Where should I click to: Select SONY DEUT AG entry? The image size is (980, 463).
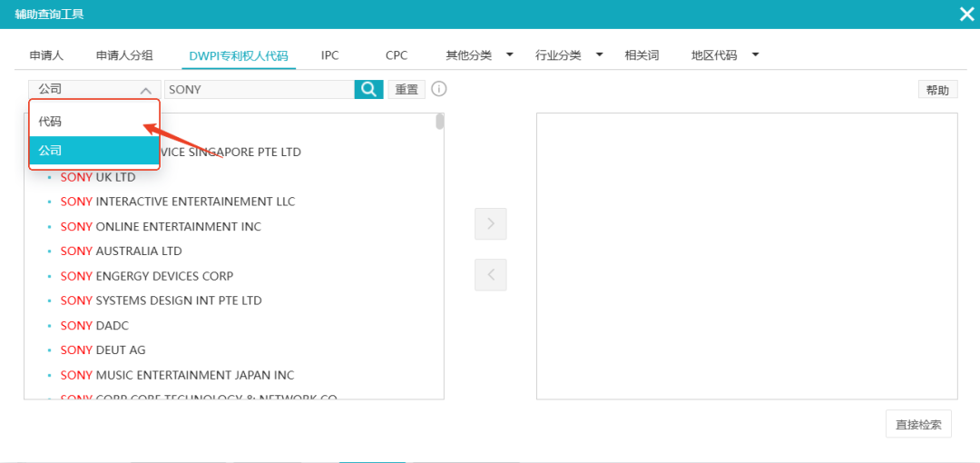tap(103, 350)
